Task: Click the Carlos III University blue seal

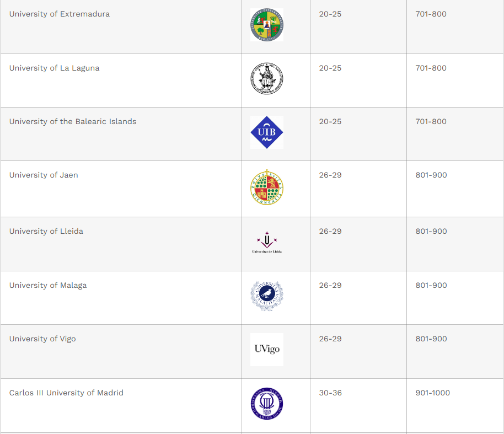Action: point(267,403)
